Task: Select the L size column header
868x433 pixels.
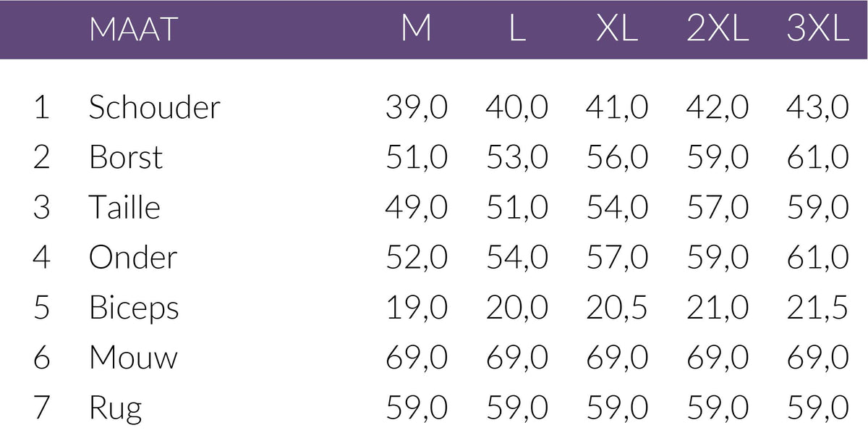Action: pyautogui.click(x=516, y=30)
